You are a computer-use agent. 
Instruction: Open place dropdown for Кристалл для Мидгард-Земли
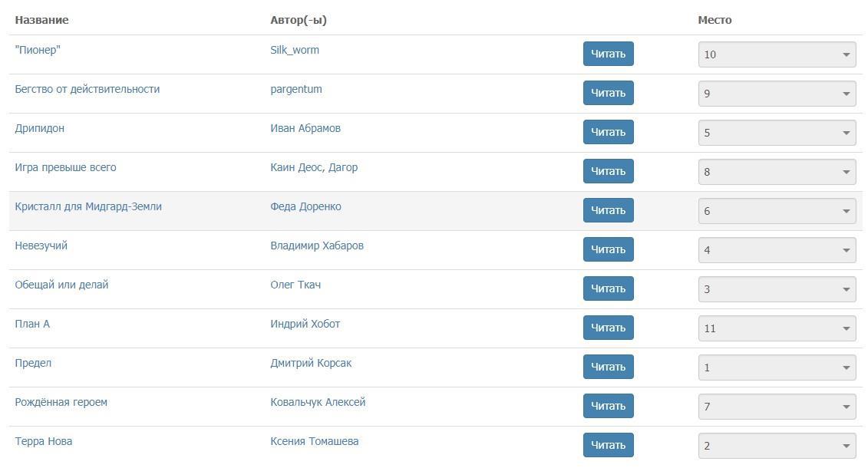(x=777, y=211)
